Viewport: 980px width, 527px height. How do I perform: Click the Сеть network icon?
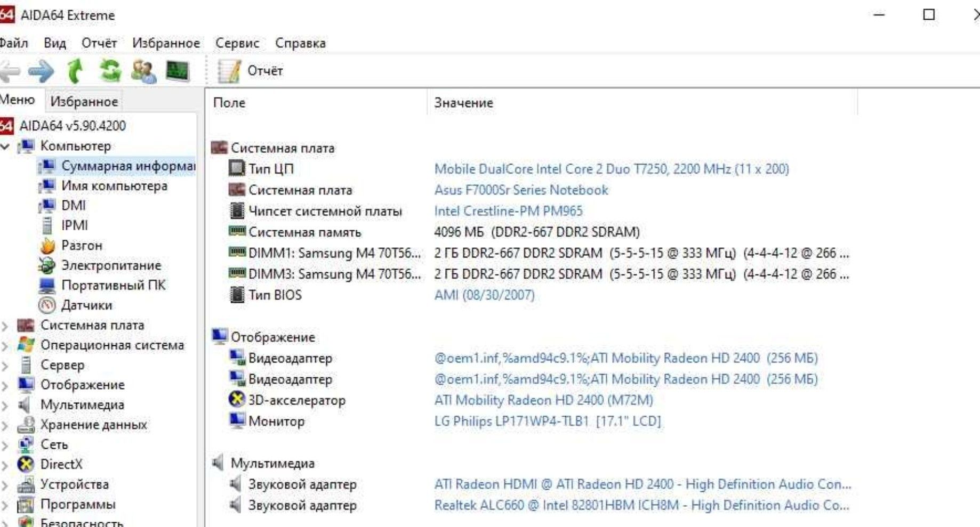[x=26, y=444]
